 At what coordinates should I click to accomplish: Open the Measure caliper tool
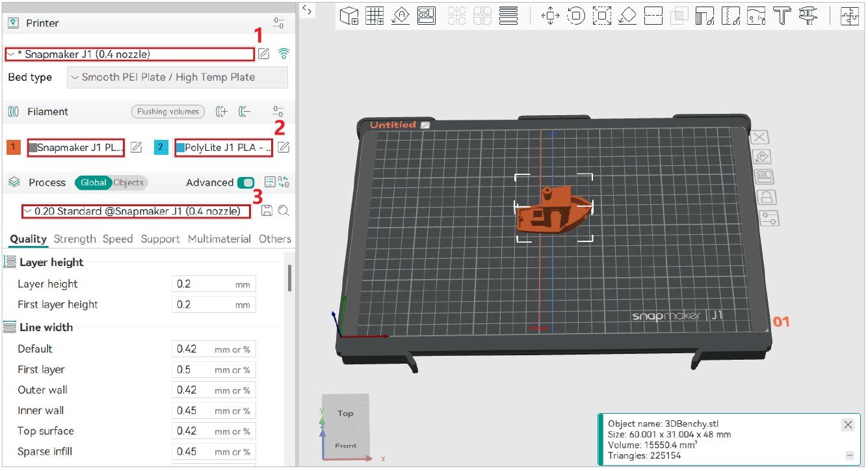pos(807,16)
